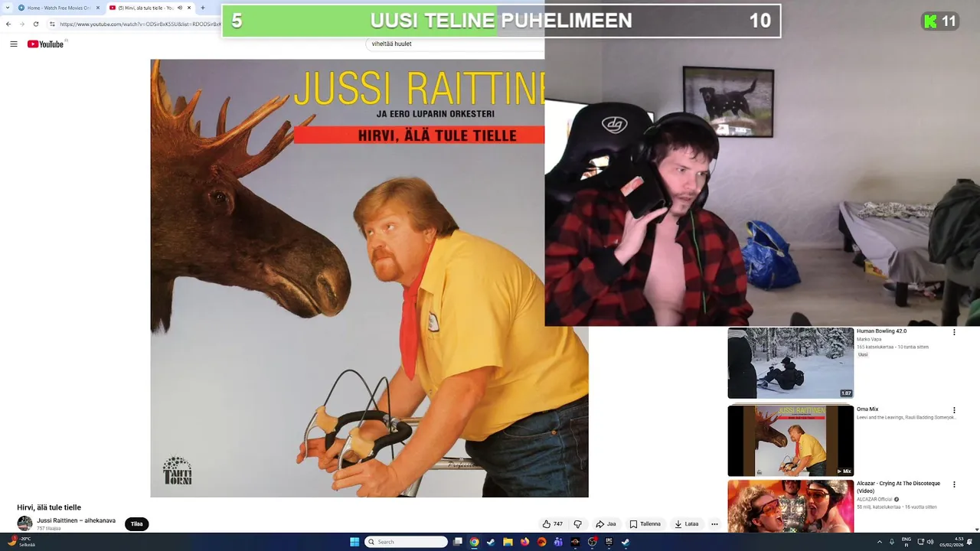This screenshot has width=980, height=551.
Task: Dislike the video
Action: pyautogui.click(x=578, y=524)
